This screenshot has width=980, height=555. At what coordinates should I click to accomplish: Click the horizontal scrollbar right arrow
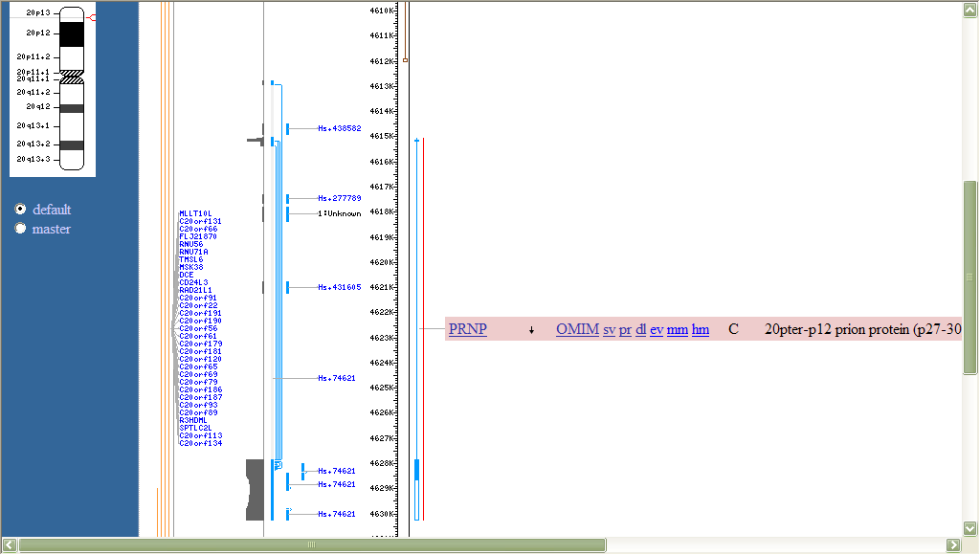point(953,544)
